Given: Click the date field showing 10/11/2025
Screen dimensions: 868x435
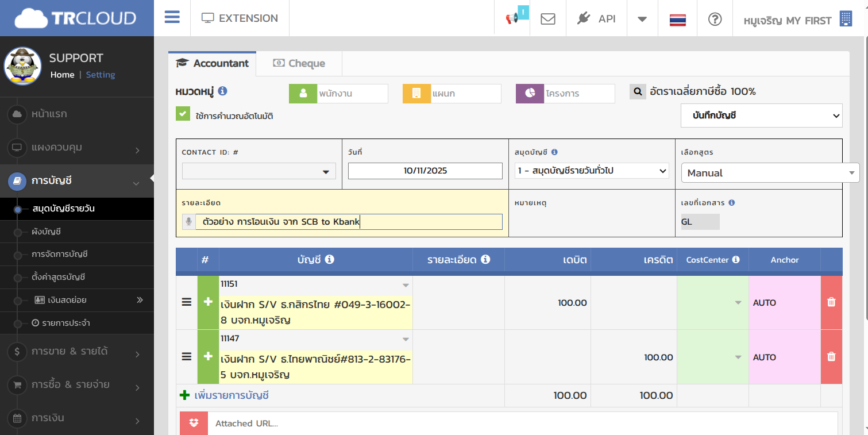Looking at the screenshot, I should click(x=425, y=171).
